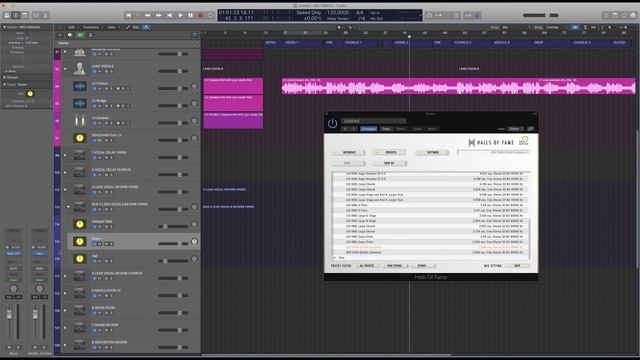This screenshot has height=360, width=640.
Task: Toggle the cycle button in the transport bar
Action: 211,16
